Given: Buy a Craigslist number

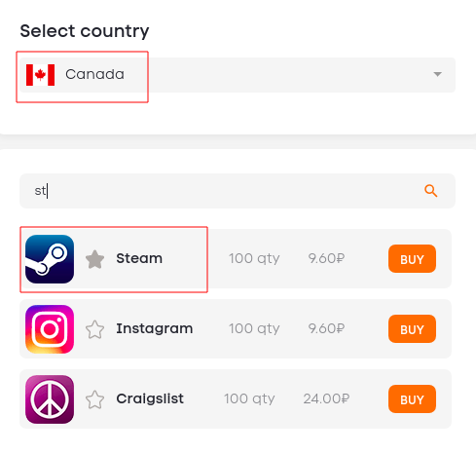Looking at the screenshot, I should [412, 399].
